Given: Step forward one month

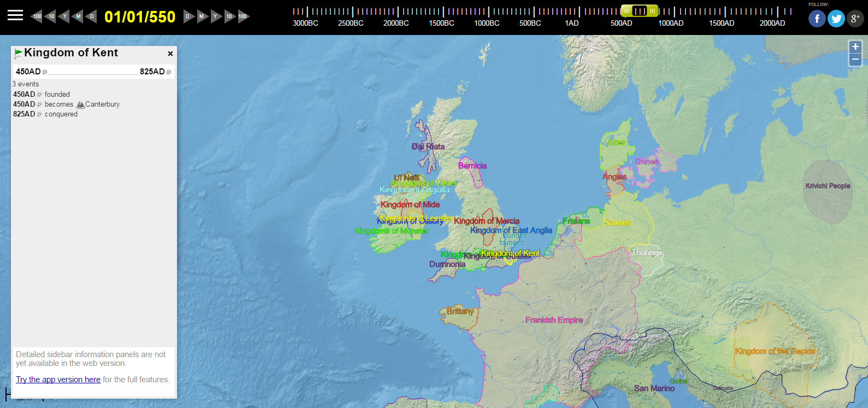Looking at the screenshot, I should tap(202, 16).
